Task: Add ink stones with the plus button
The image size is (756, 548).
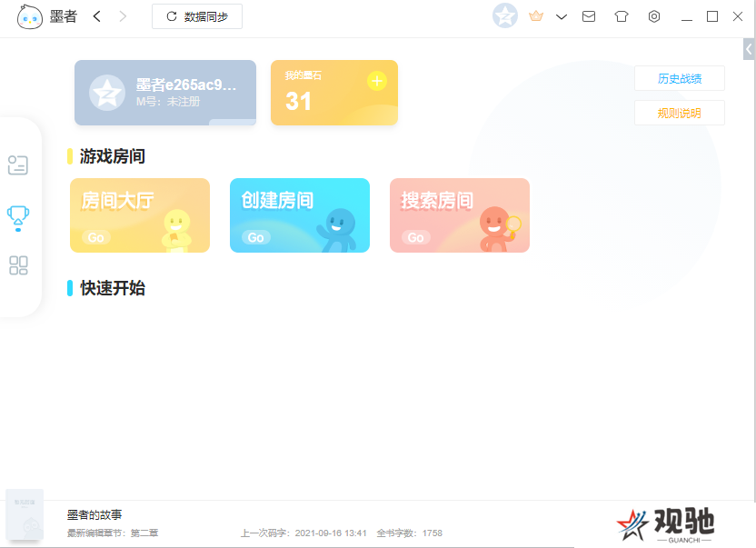Action: [x=377, y=81]
